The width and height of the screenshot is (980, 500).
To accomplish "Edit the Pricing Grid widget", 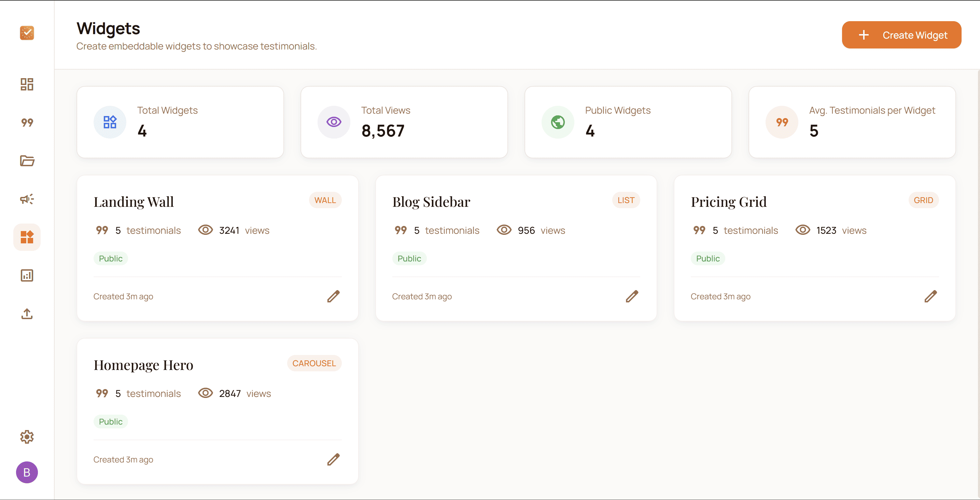I will (930, 296).
